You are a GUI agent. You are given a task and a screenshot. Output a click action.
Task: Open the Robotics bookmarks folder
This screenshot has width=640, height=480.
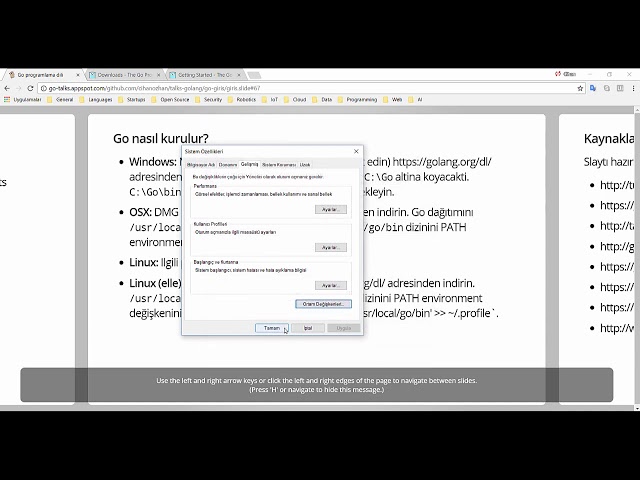click(242, 100)
